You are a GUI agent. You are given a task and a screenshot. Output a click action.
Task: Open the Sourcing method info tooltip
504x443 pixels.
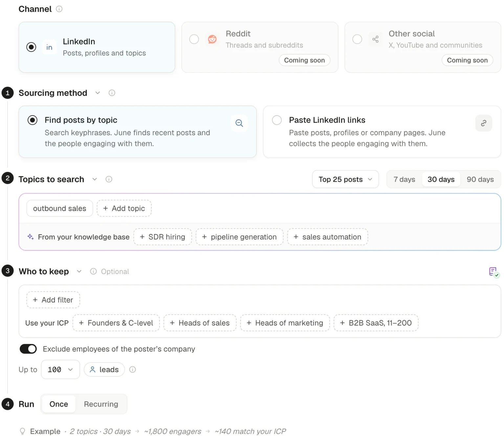(x=112, y=93)
